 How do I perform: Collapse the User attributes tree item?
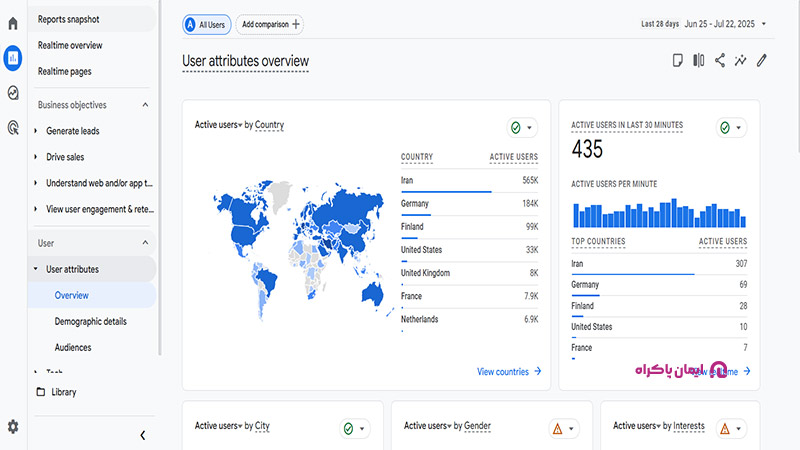point(35,269)
